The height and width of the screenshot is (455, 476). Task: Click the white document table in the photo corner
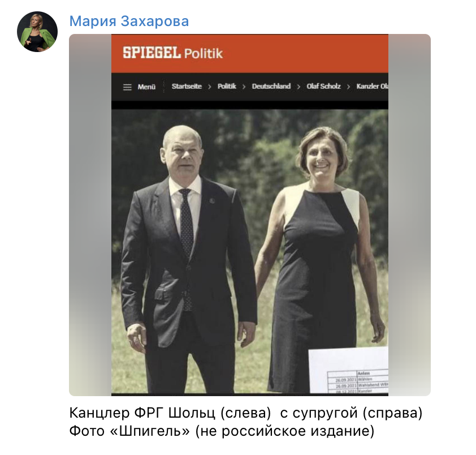348,370
